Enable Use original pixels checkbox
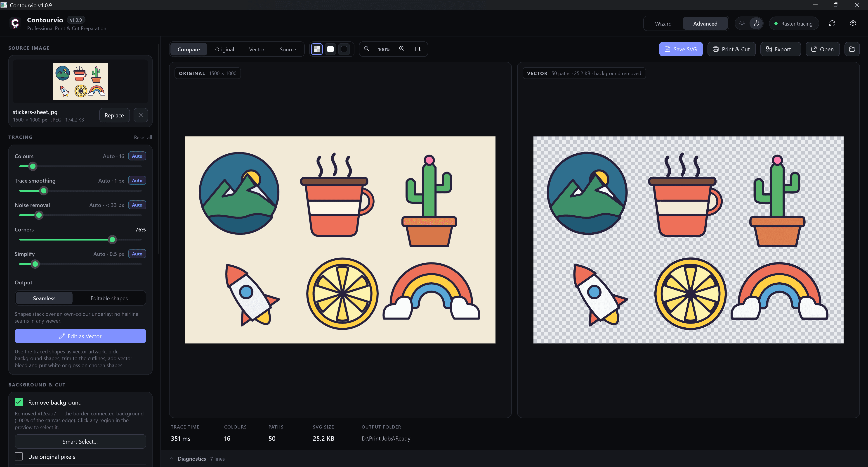 pos(19,457)
